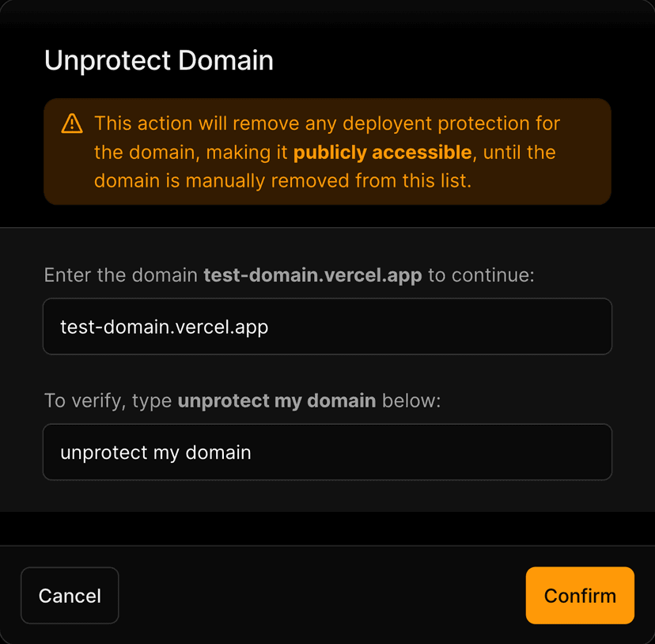Select the unprotect my domain verification field
655x644 pixels.
pos(327,452)
